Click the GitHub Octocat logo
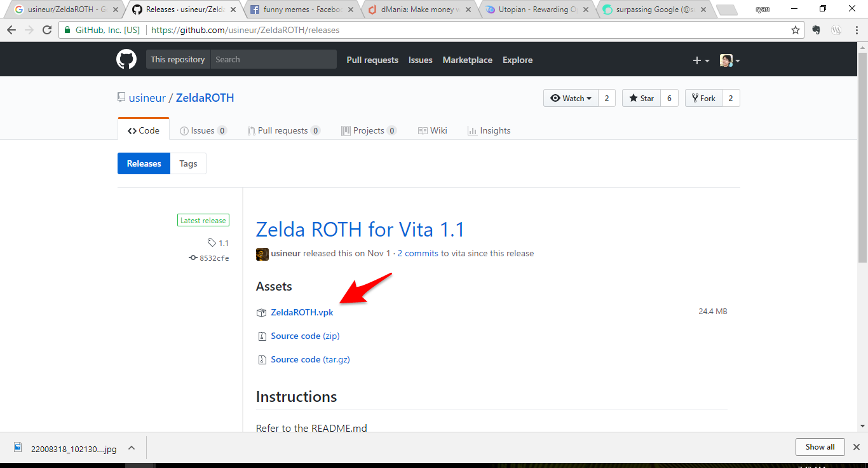Viewport: 868px width, 468px height. [x=126, y=60]
